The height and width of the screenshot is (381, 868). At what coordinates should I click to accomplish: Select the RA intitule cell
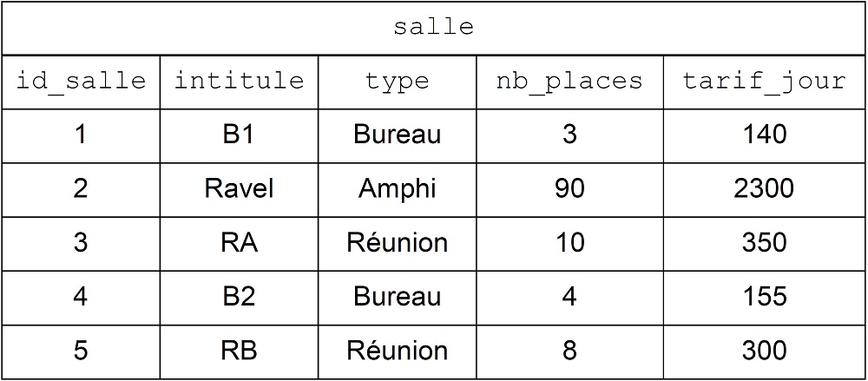(240, 242)
